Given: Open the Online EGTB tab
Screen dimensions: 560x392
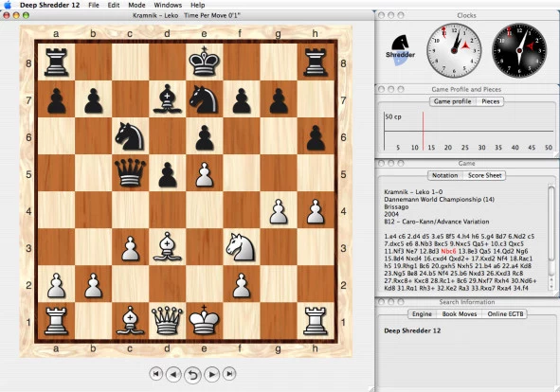Looking at the screenshot, I should point(505,313).
